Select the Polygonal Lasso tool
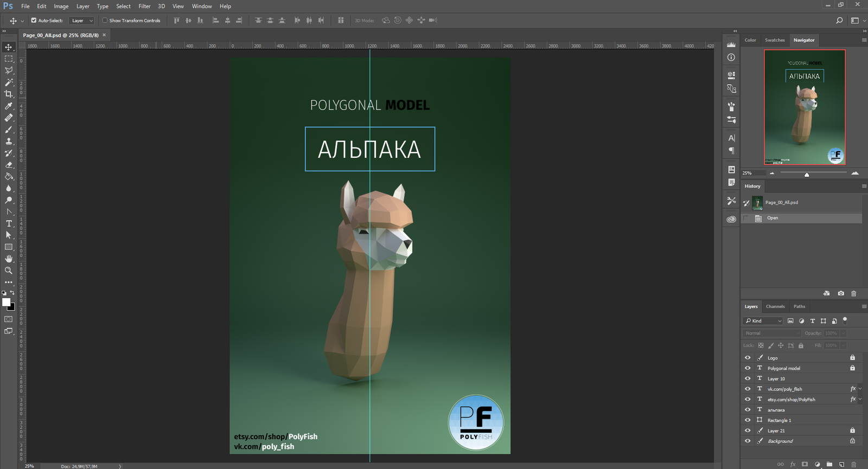This screenshot has height=469, width=868. click(x=9, y=70)
